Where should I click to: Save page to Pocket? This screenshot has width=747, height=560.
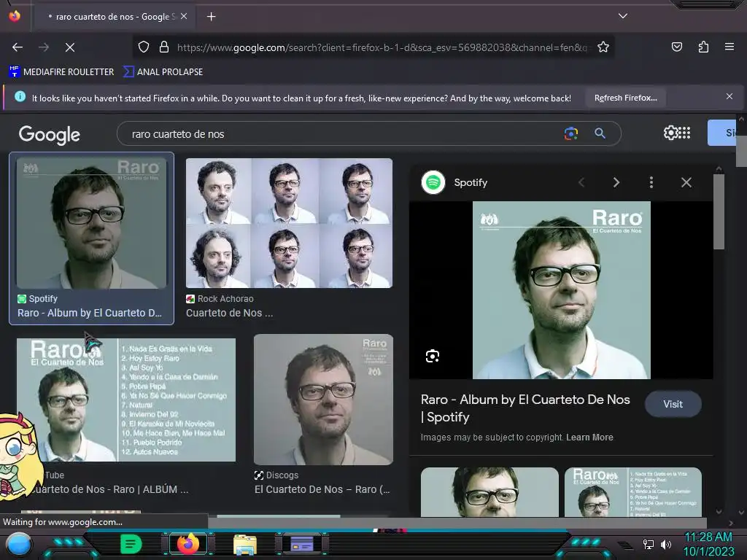click(x=676, y=47)
